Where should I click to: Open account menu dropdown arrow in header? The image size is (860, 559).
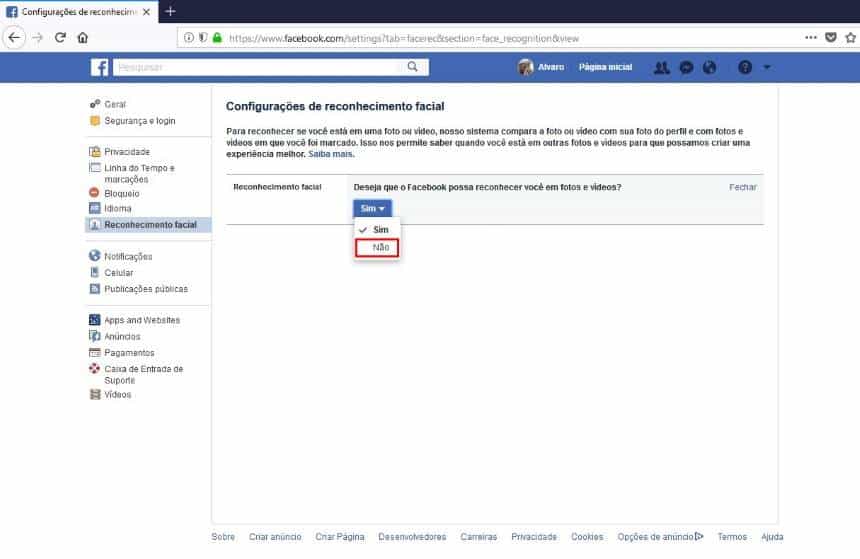tap(767, 67)
